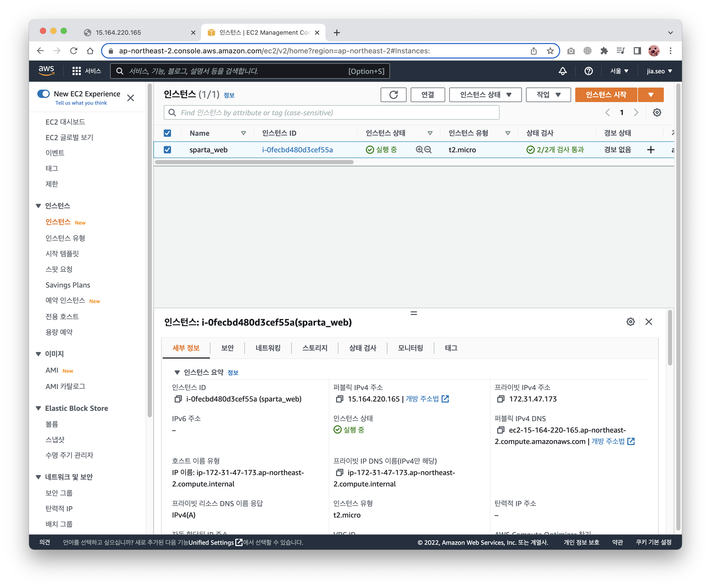Zoom in filter on instance state

(x=420, y=150)
